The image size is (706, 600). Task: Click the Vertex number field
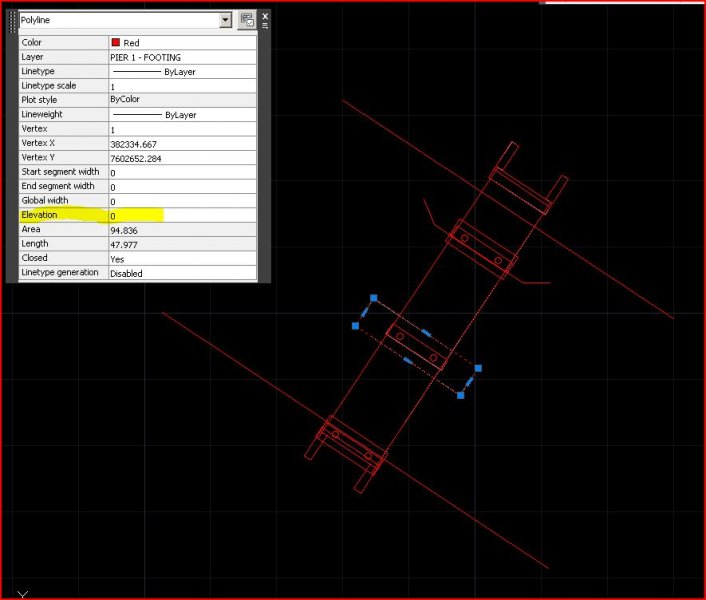click(x=180, y=130)
